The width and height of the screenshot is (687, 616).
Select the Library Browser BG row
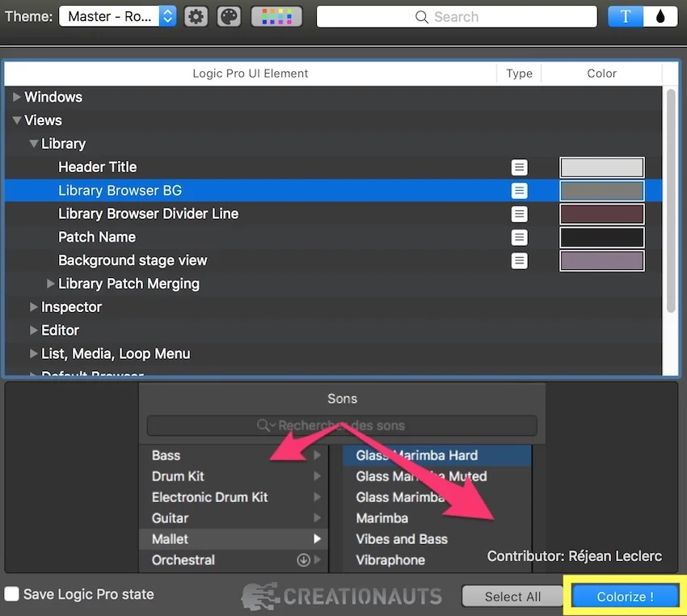click(x=333, y=190)
